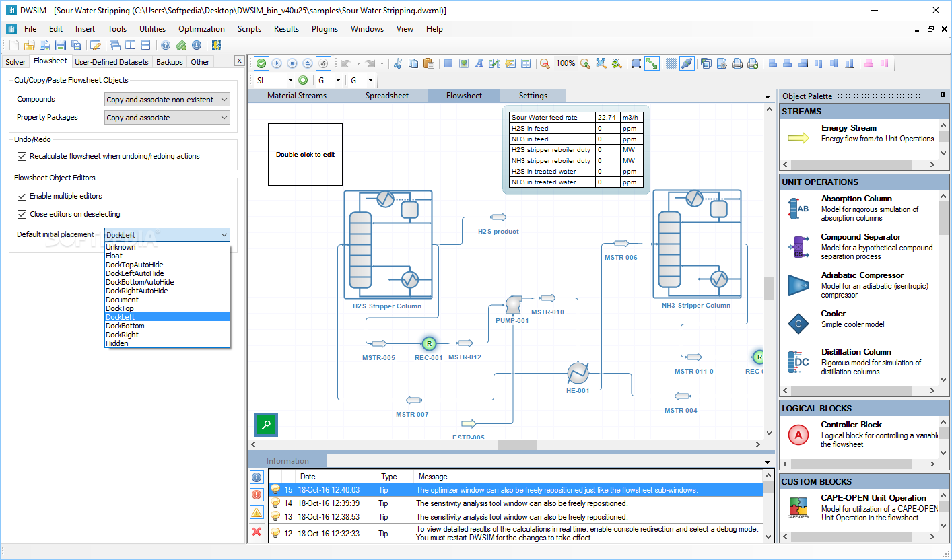Click the Save All stacked disks icon
Image resolution: width=952 pixels, height=560 pixels.
tap(76, 45)
